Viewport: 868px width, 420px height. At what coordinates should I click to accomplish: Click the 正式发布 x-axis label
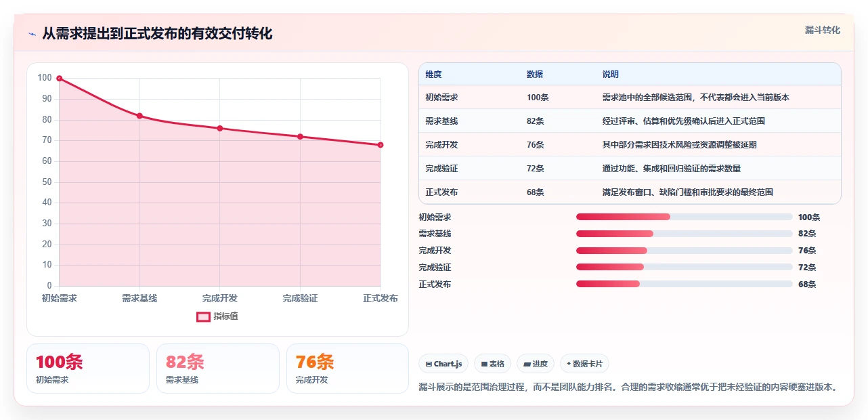click(381, 298)
